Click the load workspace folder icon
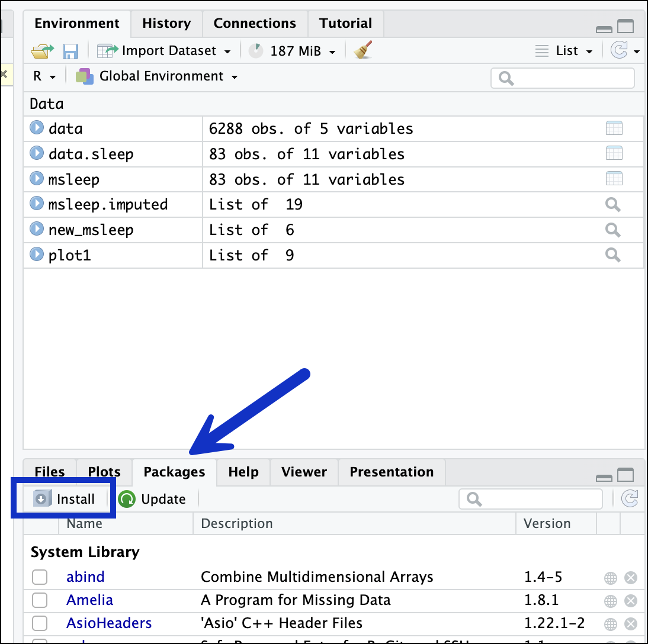 point(42,51)
